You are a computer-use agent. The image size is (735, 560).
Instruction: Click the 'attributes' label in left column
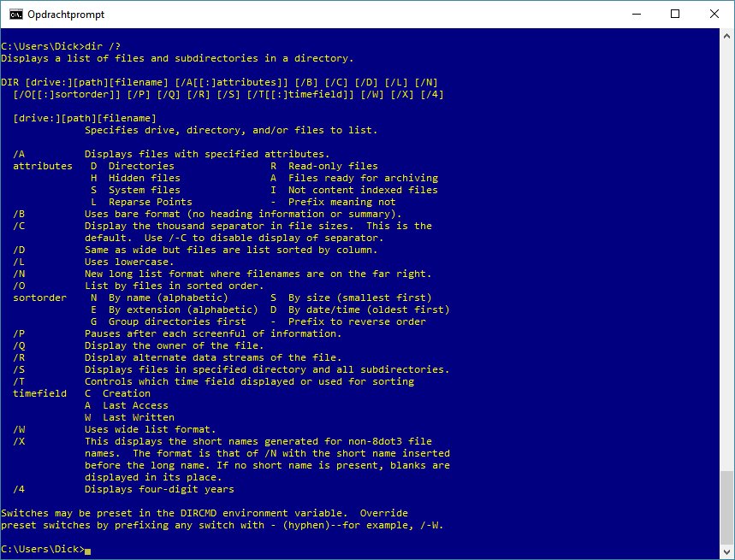43,166
